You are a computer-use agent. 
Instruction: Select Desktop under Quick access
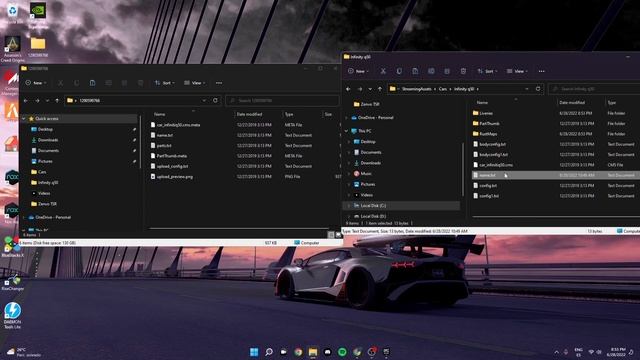[x=45, y=129]
